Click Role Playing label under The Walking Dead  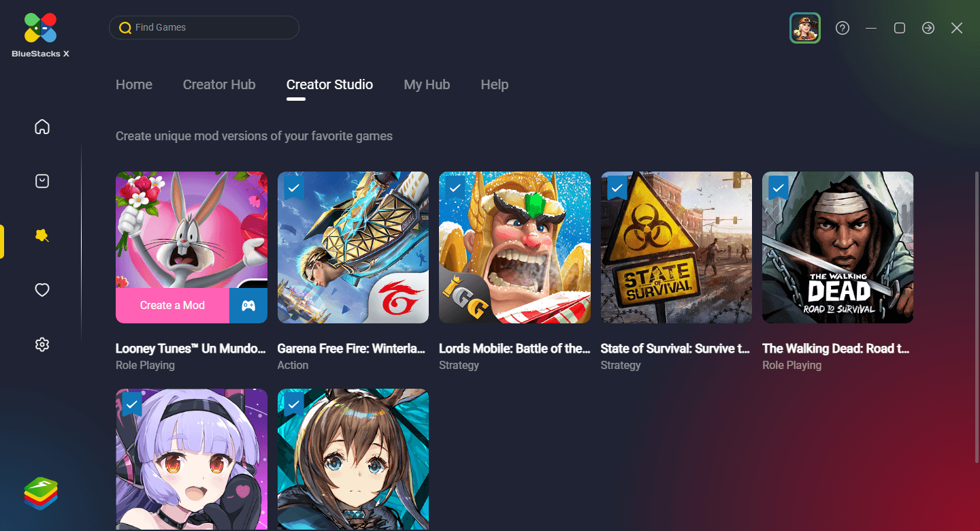[791, 366]
